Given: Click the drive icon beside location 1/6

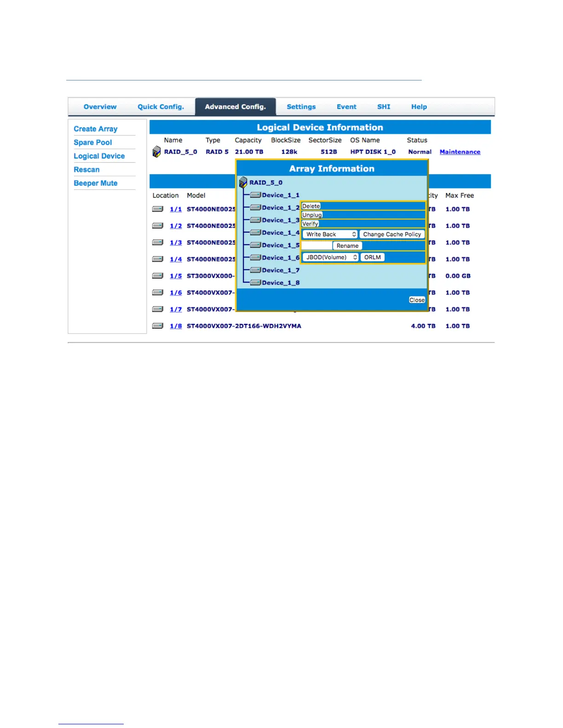Looking at the screenshot, I should [x=158, y=292].
